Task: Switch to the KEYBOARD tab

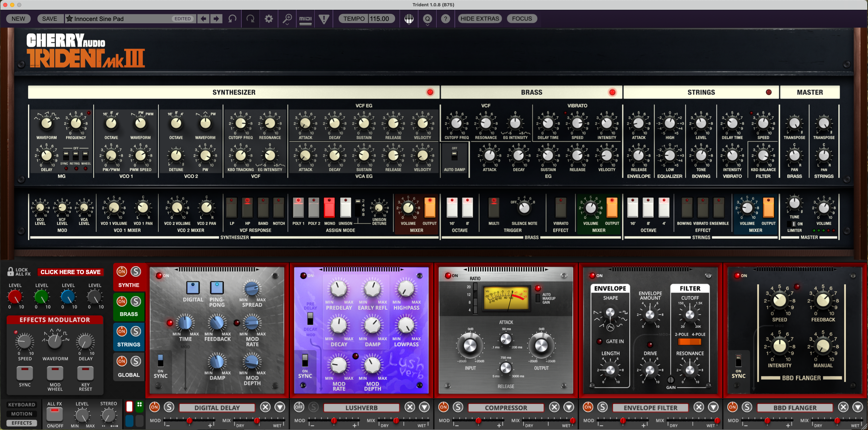Action: tap(22, 404)
